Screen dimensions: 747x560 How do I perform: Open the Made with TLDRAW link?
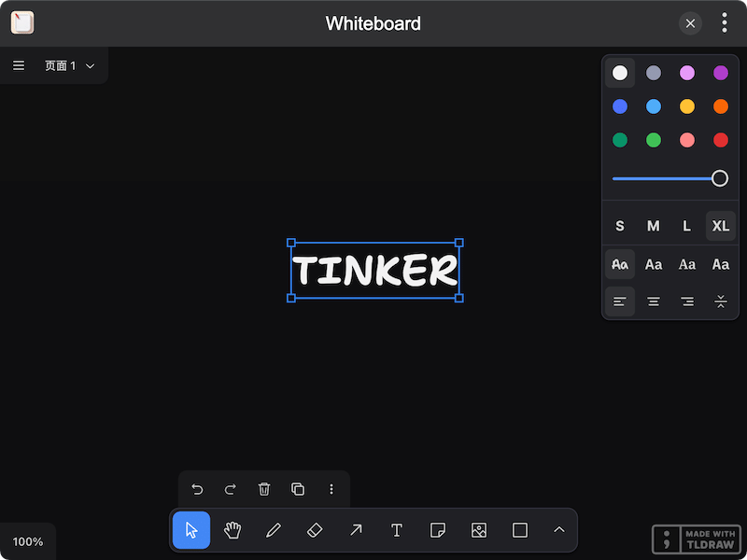point(696,539)
